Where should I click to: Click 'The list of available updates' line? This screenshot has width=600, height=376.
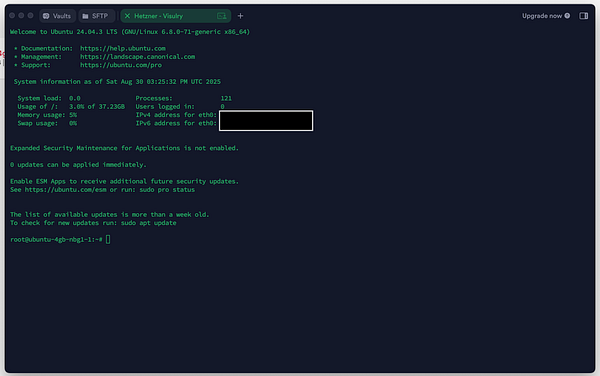110,215
